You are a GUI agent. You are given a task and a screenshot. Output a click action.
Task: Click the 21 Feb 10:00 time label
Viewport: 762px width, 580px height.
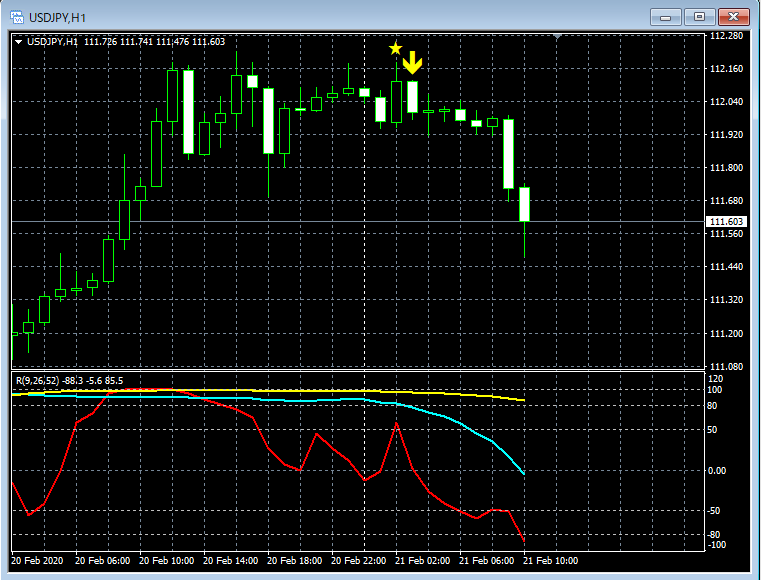click(x=551, y=561)
